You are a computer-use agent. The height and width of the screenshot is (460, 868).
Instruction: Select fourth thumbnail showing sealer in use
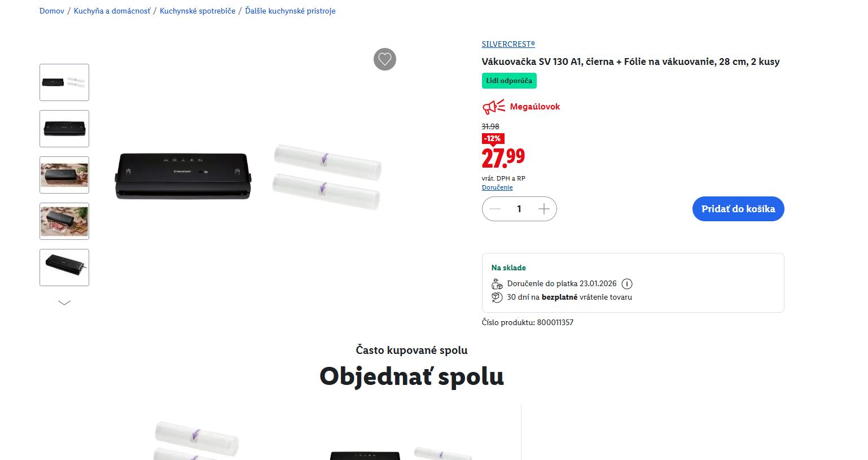coord(64,221)
